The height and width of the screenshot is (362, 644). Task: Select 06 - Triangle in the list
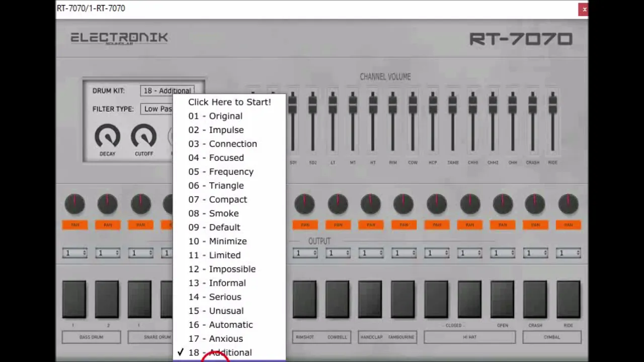(x=229, y=186)
